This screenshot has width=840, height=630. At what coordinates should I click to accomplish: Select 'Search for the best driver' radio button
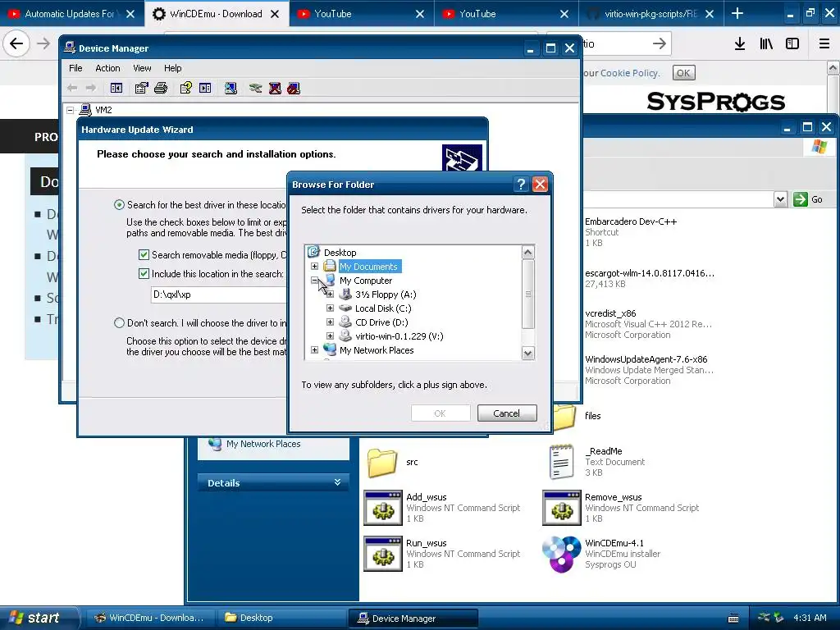click(119, 204)
